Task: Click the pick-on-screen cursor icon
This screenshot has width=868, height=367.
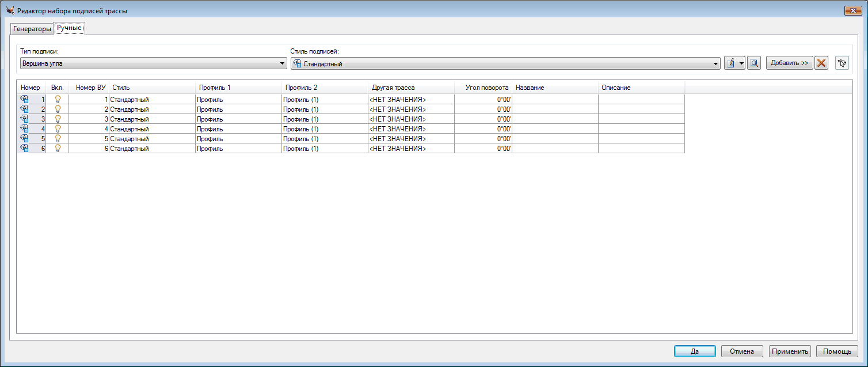Action: (842, 63)
